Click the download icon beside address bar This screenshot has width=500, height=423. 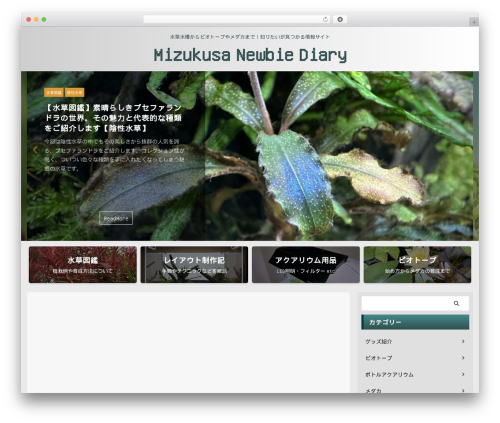[x=340, y=20]
